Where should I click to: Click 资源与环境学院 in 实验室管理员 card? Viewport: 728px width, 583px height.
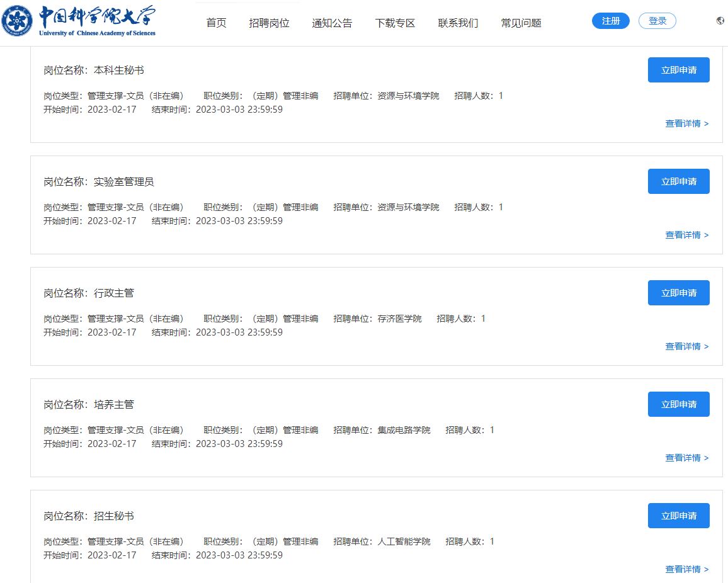click(408, 207)
